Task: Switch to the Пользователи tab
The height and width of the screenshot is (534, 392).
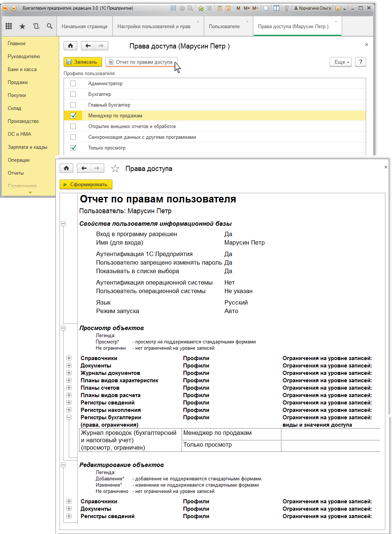Action: pyautogui.click(x=224, y=27)
